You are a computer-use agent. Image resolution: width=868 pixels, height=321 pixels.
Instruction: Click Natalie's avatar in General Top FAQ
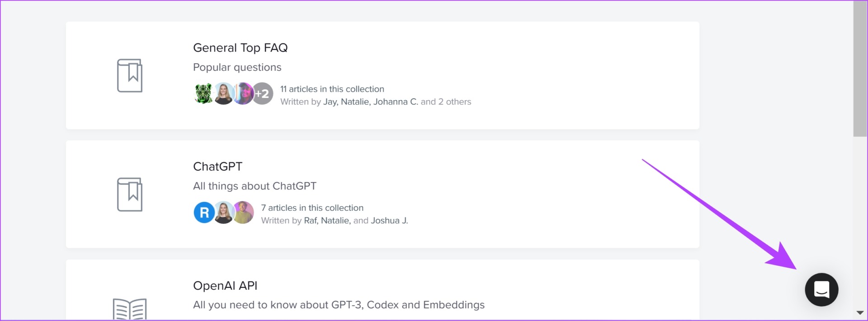pos(223,93)
